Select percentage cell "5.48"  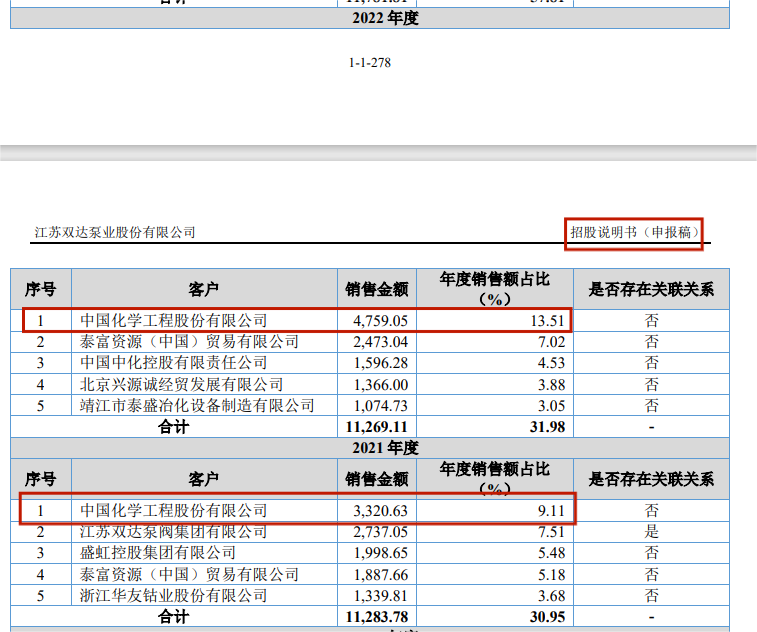coord(551,553)
